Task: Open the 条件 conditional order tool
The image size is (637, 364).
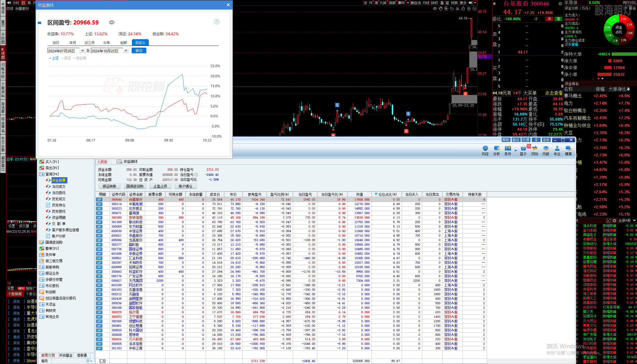Action: click(x=508, y=150)
